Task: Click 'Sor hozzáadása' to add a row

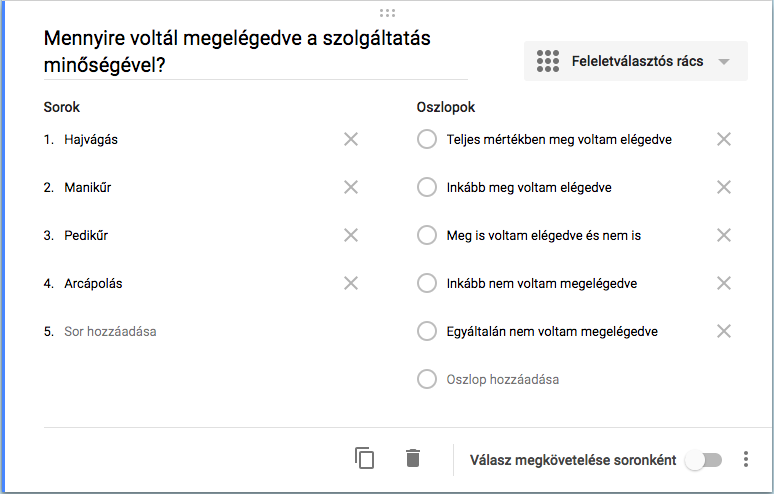Action: click(x=110, y=331)
